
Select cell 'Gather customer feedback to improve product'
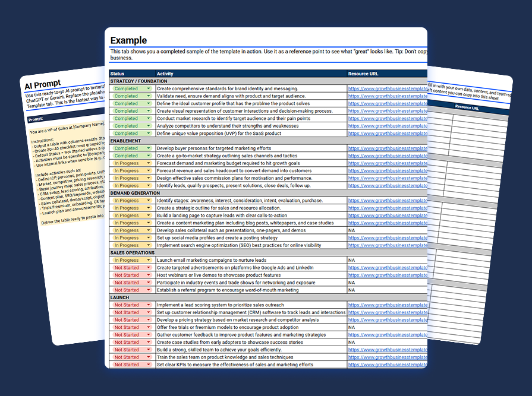click(x=251, y=334)
